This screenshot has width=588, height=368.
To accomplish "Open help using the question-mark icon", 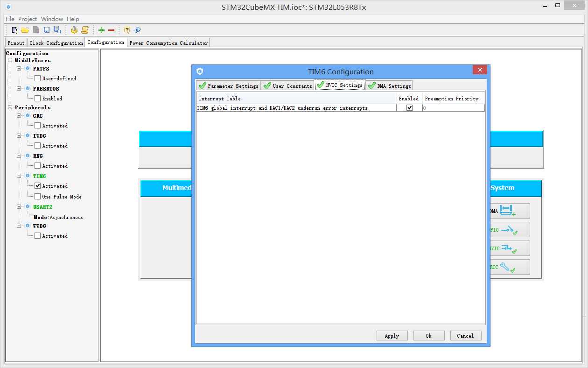I will click(x=126, y=30).
